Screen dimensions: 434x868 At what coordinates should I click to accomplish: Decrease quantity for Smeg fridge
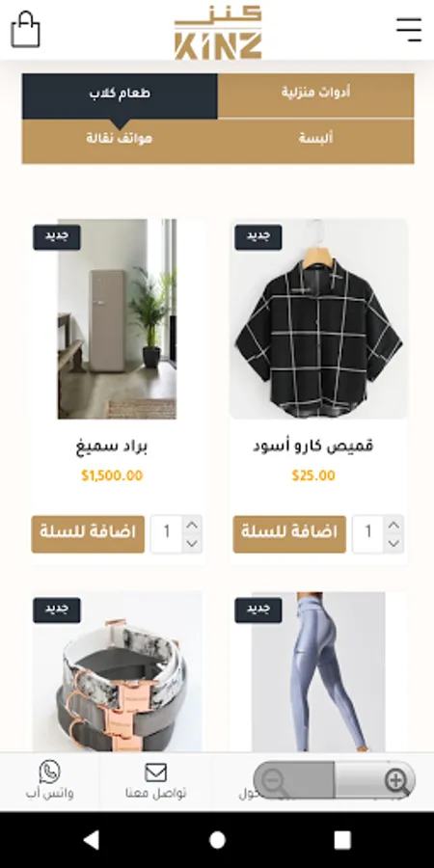(192, 543)
